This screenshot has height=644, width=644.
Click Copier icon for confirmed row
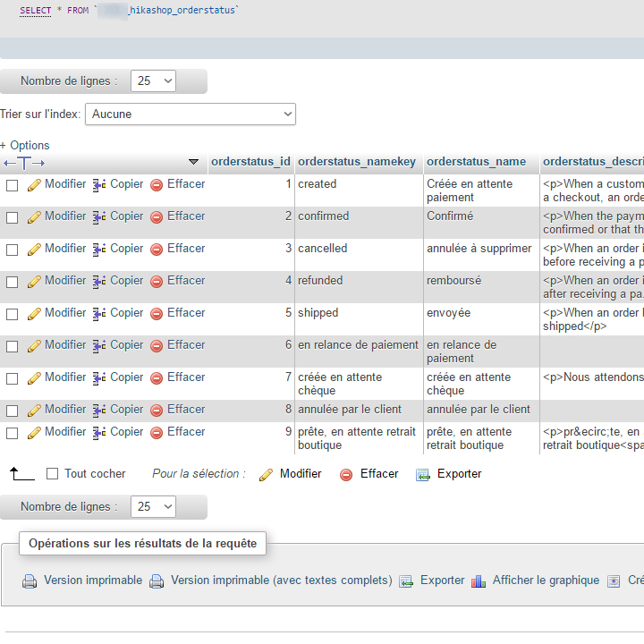coord(99,216)
